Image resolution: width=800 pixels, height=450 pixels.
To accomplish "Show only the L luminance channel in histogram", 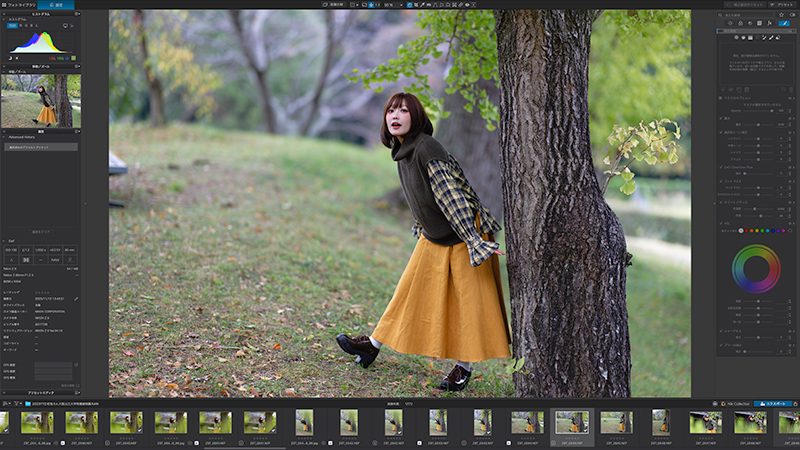I will point(37,26).
